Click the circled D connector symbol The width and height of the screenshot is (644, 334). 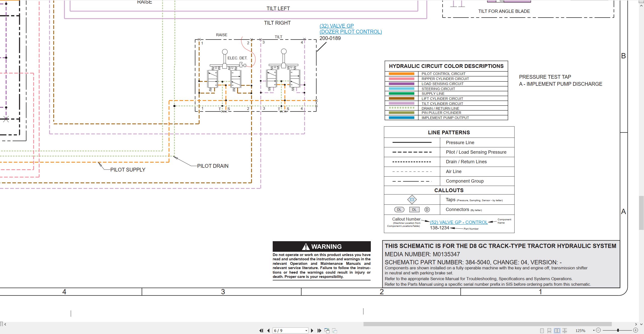[x=427, y=210]
